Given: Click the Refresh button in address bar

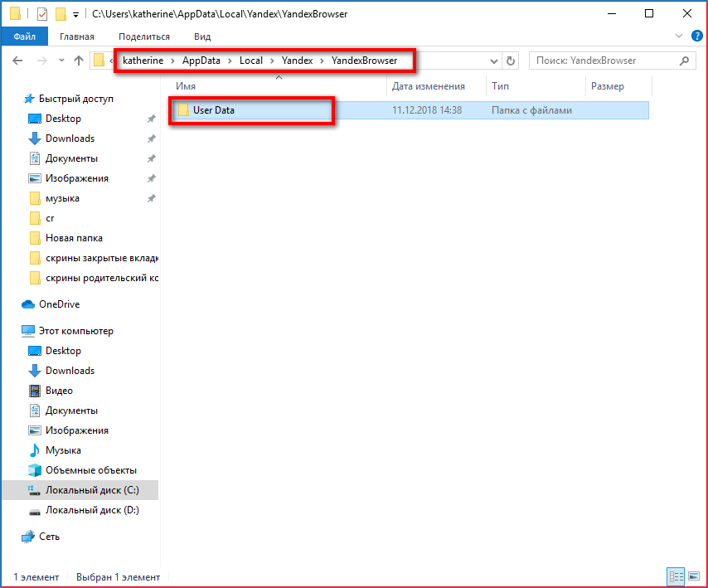Looking at the screenshot, I should click(x=511, y=61).
